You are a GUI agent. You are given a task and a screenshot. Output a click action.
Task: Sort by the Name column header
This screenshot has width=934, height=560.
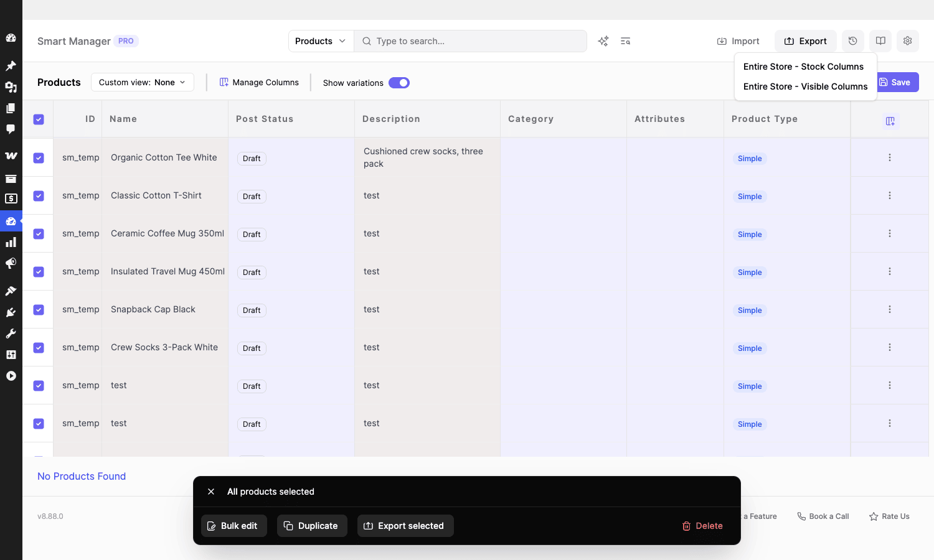[x=123, y=119]
